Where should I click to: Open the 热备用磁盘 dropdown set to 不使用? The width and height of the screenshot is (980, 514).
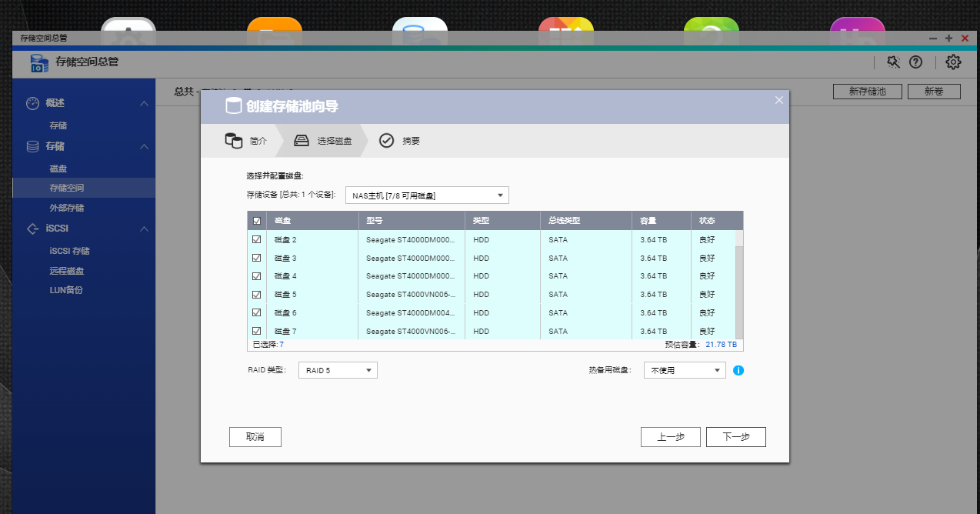click(683, 370)
